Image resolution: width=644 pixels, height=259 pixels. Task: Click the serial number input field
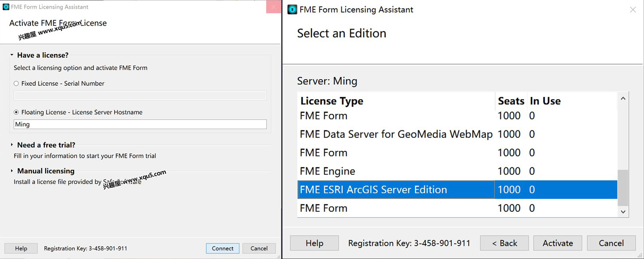(x=140, y=96)
